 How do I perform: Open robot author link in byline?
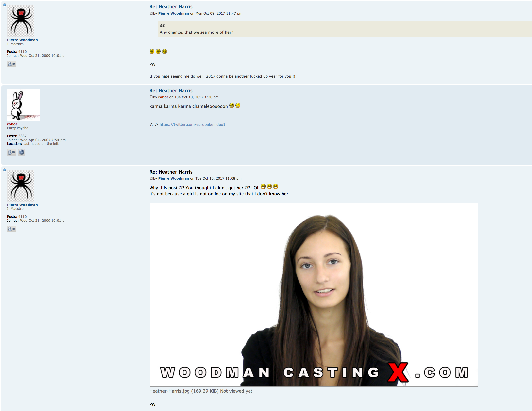point(163,97)
